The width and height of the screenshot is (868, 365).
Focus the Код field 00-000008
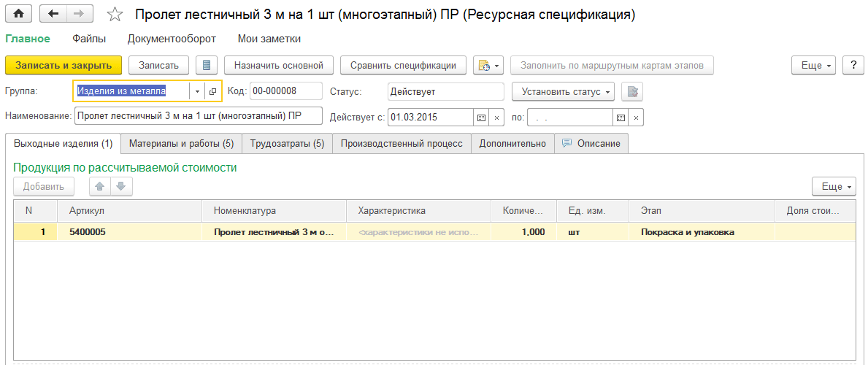(x=285, y=91)
